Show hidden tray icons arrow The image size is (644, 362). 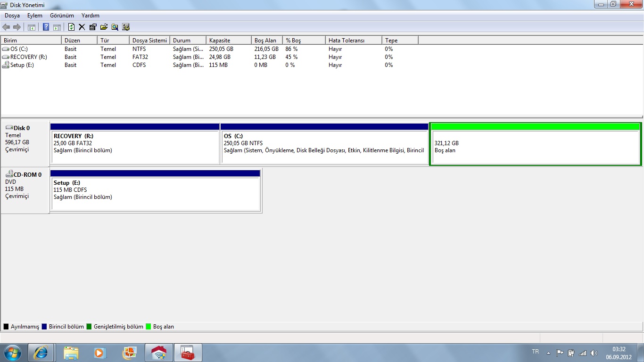(x=548, y=353)
